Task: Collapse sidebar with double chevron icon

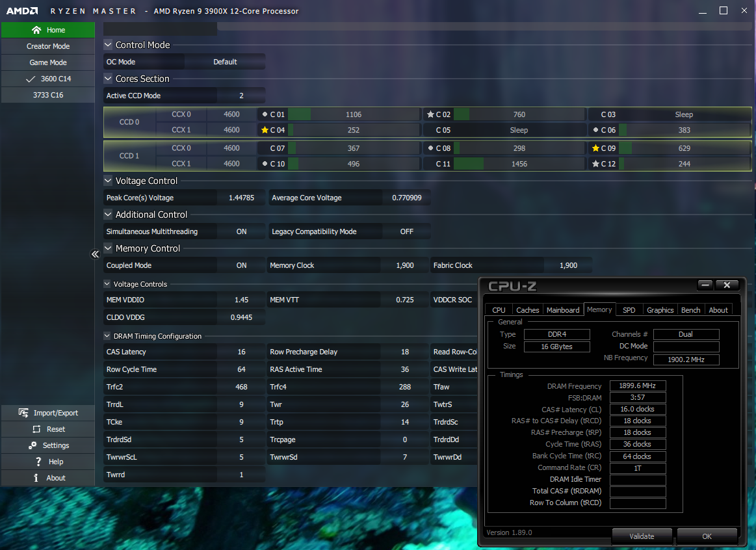Action: tap(95, 254)
